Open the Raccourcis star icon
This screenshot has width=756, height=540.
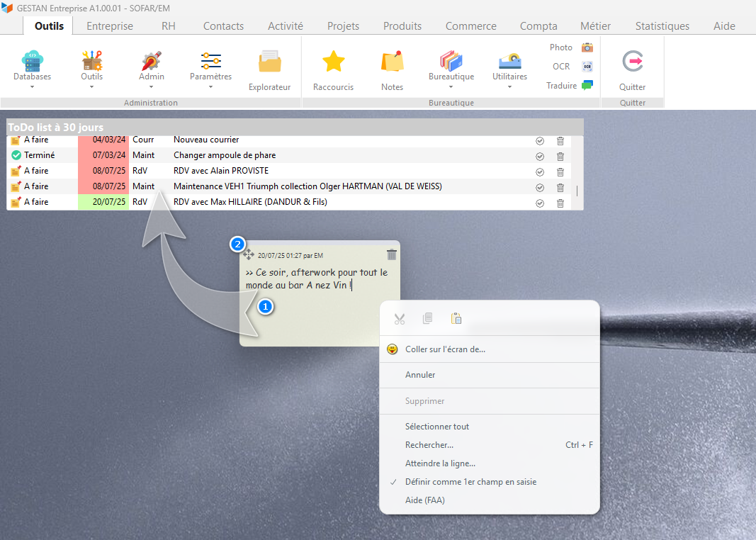333,62
